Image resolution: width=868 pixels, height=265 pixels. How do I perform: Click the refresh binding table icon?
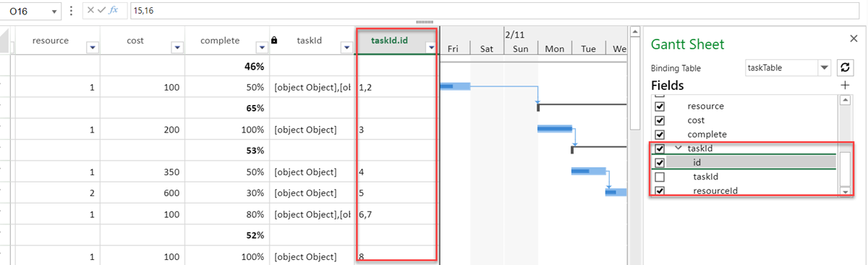pyautogui.click(x=845, y=68)
